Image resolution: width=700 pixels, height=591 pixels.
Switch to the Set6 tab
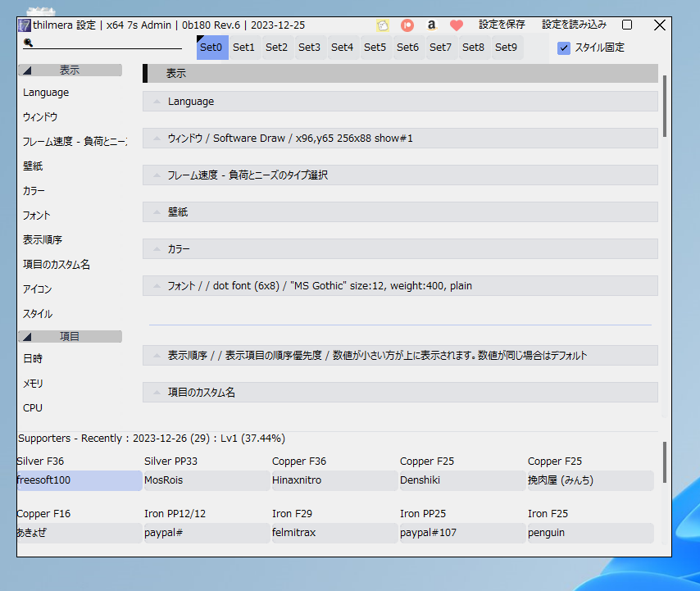[407, 48]
